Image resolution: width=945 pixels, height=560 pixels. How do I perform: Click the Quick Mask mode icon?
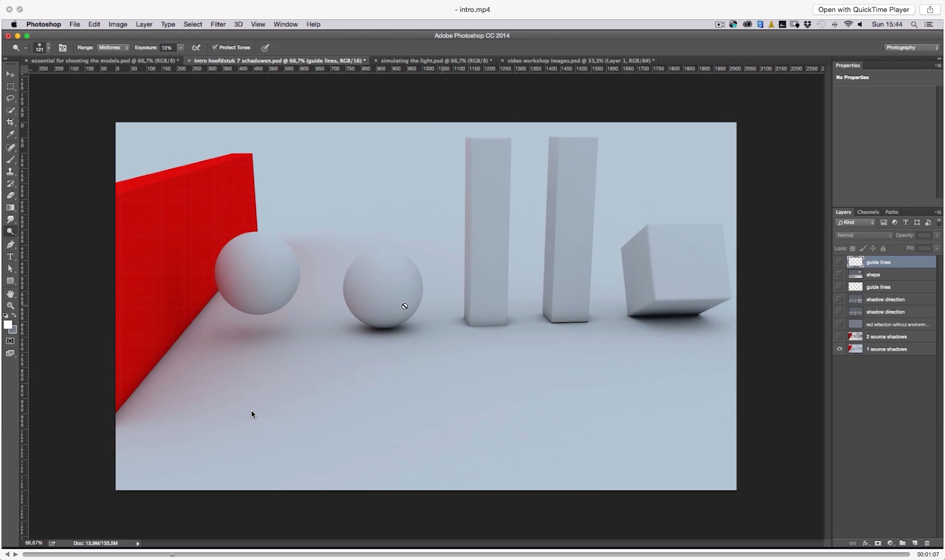point(10,341)
